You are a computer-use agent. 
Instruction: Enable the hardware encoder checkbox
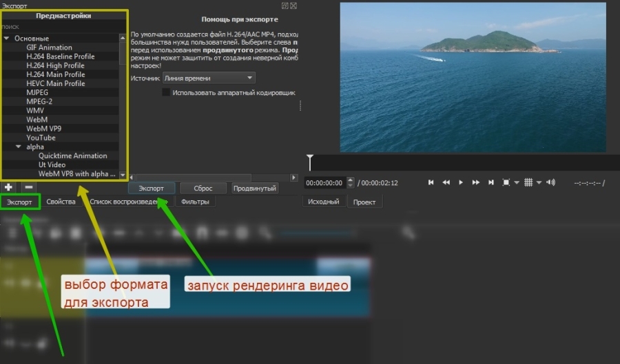pos(166,92)
